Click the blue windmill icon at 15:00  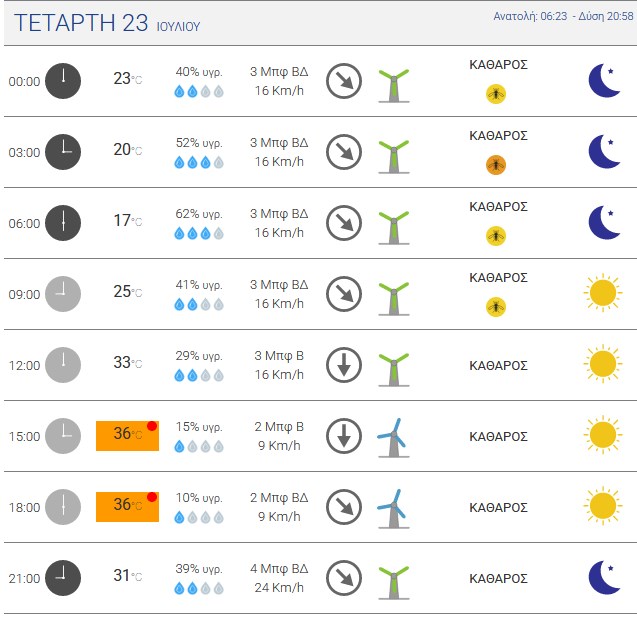click(x=393, y=438)
